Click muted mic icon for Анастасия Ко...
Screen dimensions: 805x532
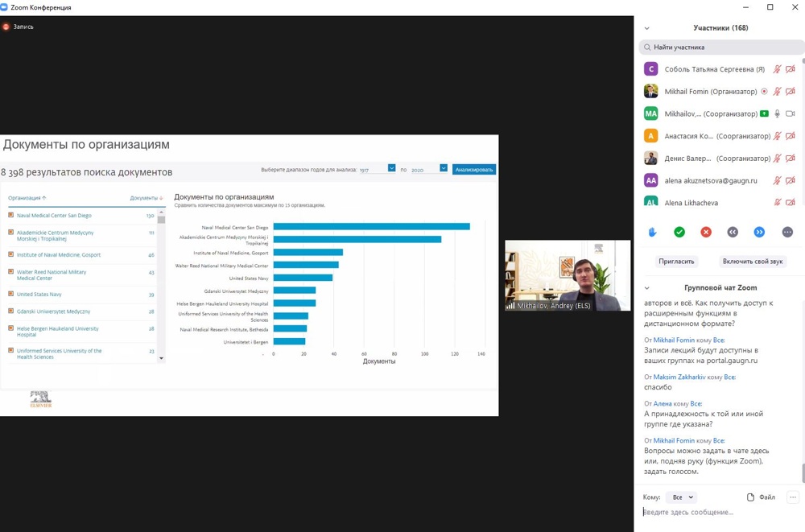click(x=778, y=136)
